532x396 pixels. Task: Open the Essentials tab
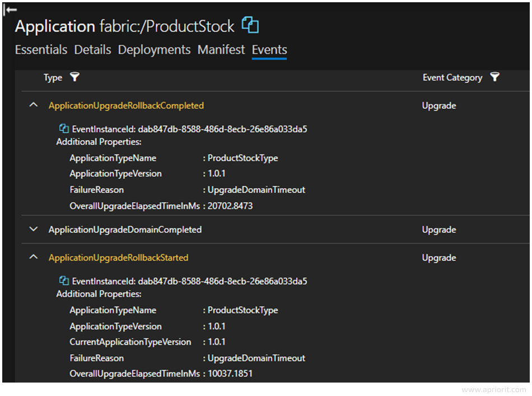coord(41,50)
